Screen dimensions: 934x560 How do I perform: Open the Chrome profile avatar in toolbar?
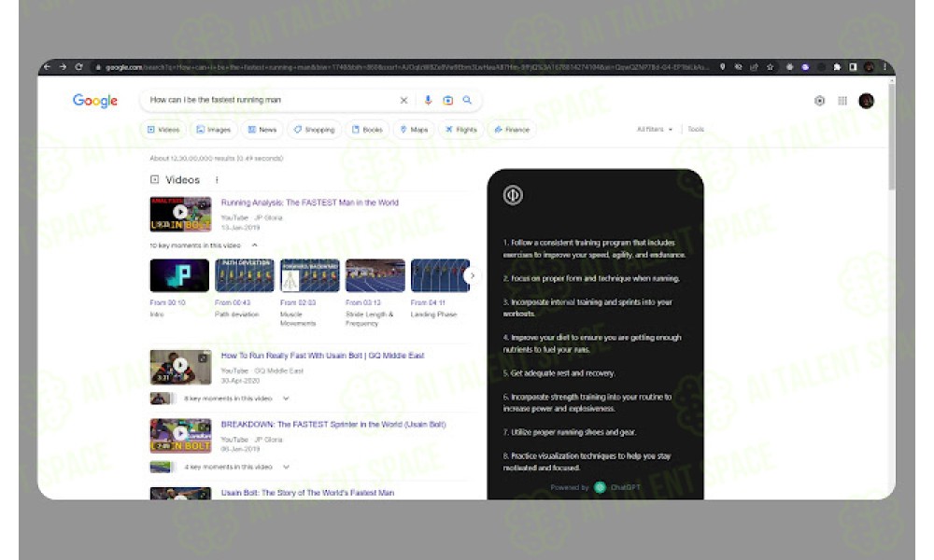pyautogui.click(x=869, y=67)
